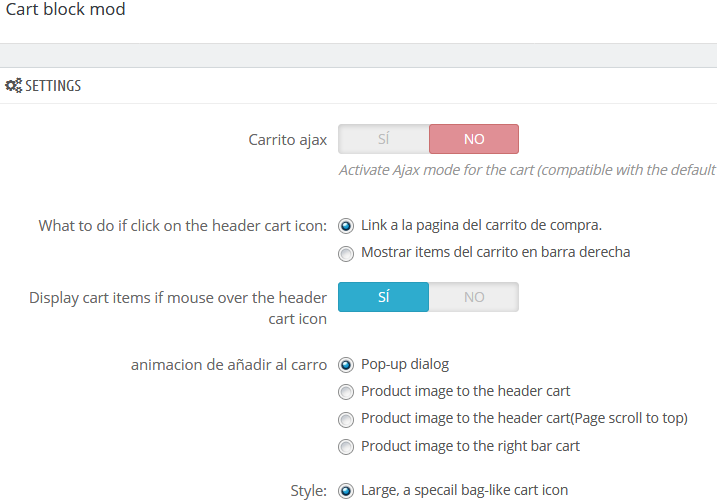Set Carrito ajax to NO
This screenshot has height=503, width=717.
tap(474, 139)
